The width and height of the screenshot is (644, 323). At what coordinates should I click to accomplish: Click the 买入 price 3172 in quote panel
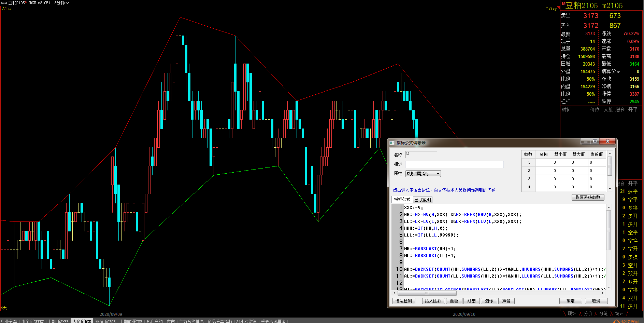590,26
